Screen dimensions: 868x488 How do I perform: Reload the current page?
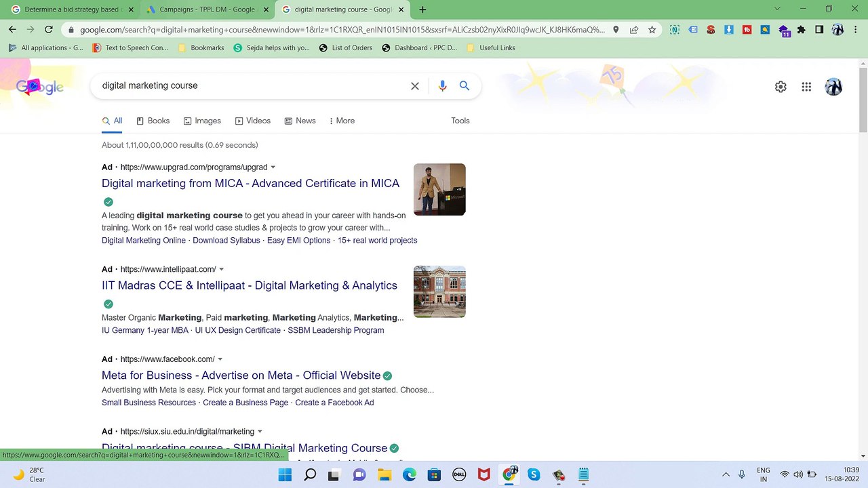(x=48, y=29)
